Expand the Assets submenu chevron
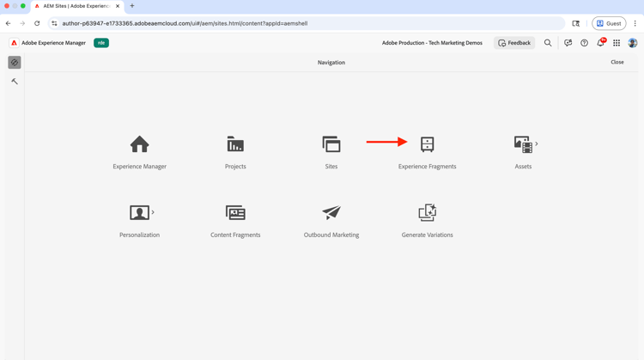Image resolution: width=644 pixels, height=360 pixels. pos(537,143)
